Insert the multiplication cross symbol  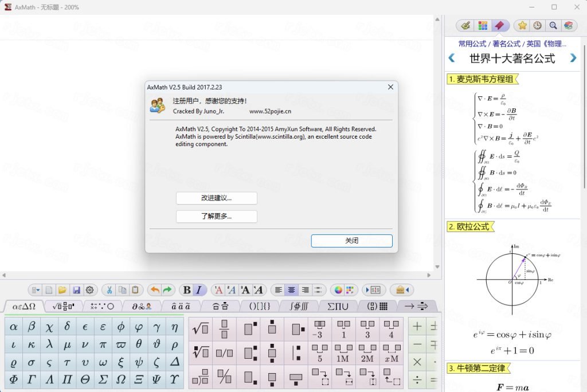417,362
